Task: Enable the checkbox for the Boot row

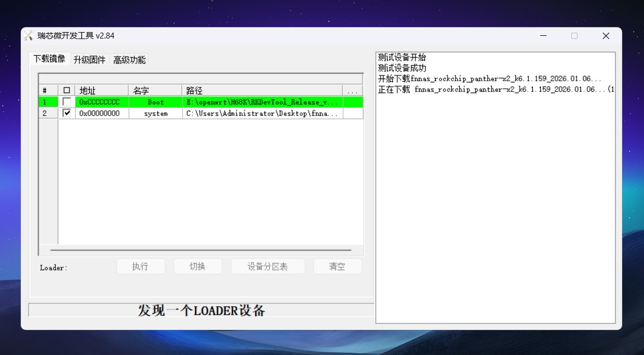Action: 67,102
